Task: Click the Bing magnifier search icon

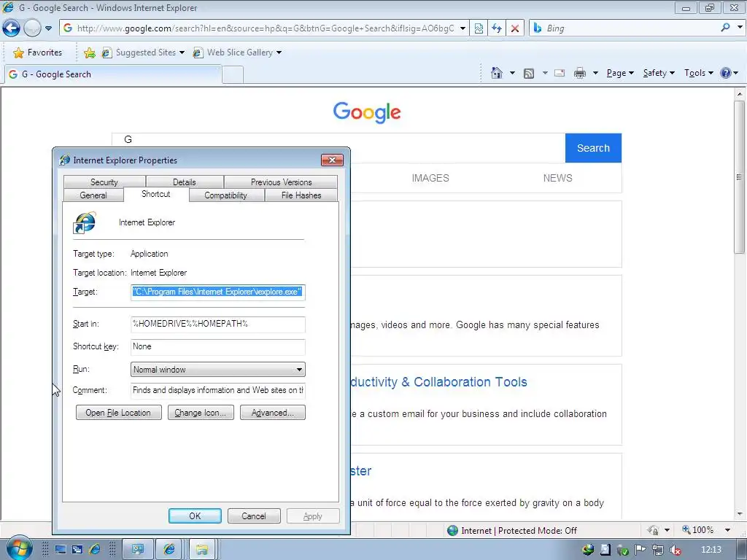Action: coord(725,28)
